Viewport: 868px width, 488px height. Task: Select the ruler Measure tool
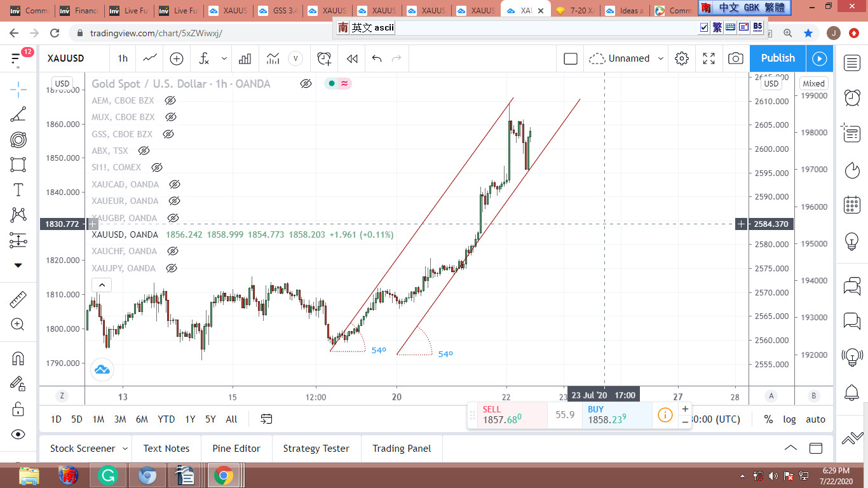[18, 299]
